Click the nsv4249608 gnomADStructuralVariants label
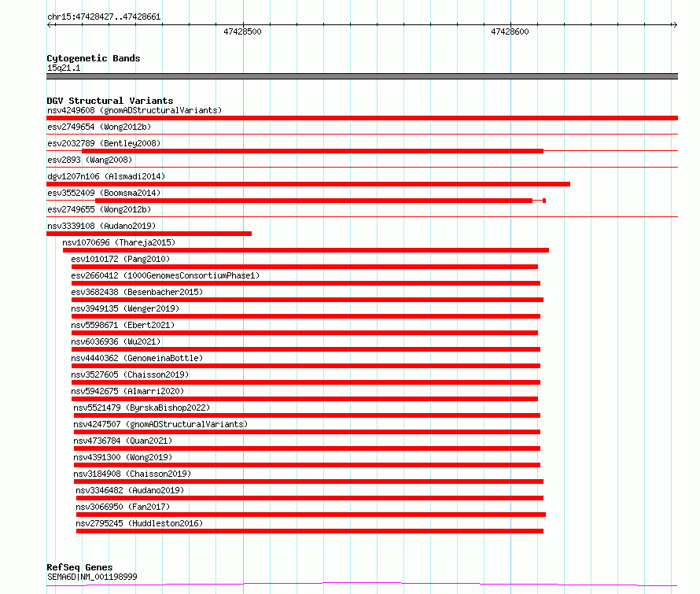The image size is (700, 594). click(x=134, y=110)
